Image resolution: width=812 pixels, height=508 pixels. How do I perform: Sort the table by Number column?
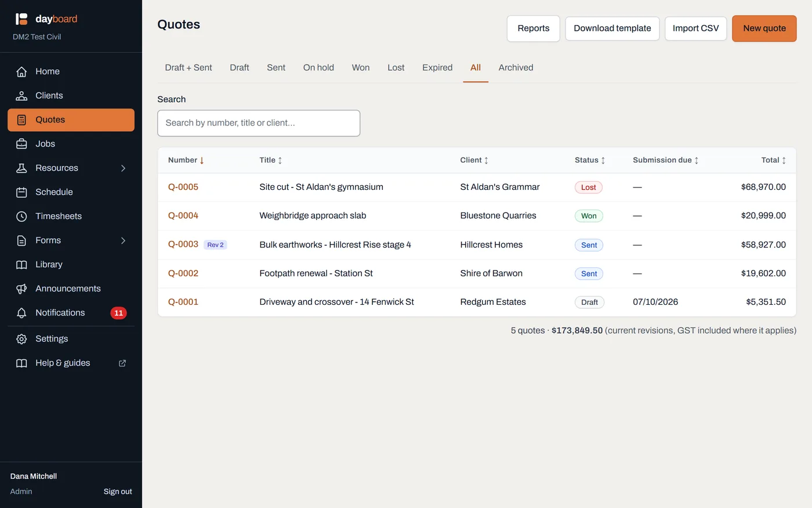coord(186,160)
